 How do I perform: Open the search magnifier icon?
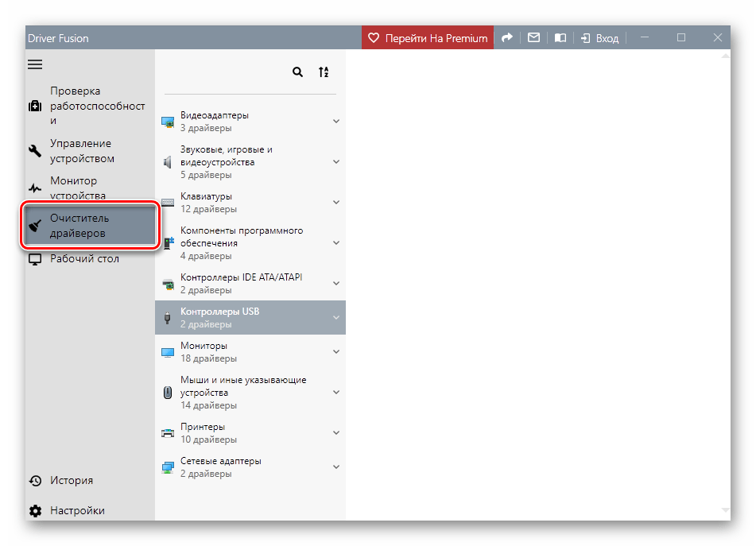297,72
